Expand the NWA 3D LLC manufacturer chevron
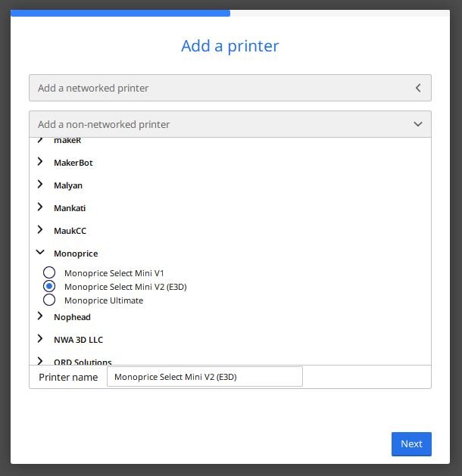Screen dimensions: 462x476 [40, 339]
